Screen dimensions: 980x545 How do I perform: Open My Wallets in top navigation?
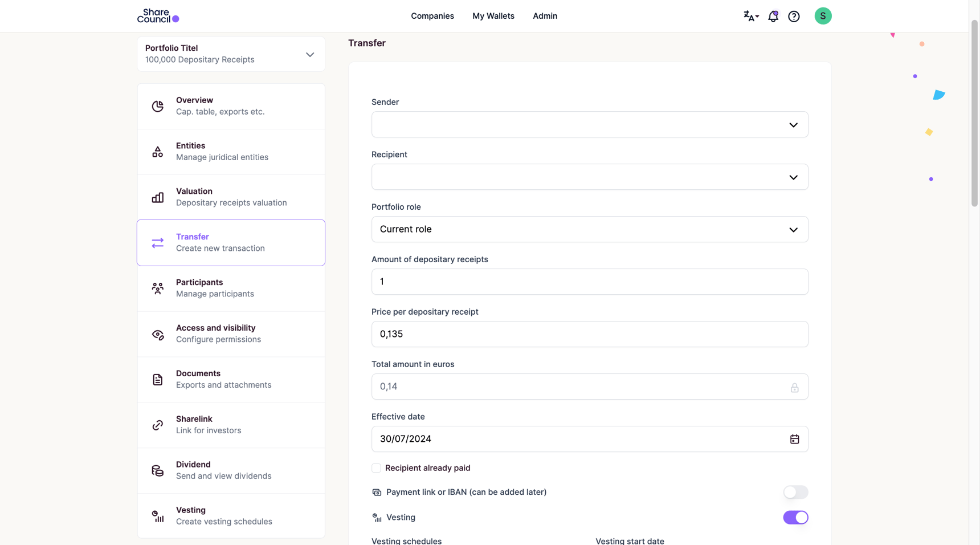[493, 16]
